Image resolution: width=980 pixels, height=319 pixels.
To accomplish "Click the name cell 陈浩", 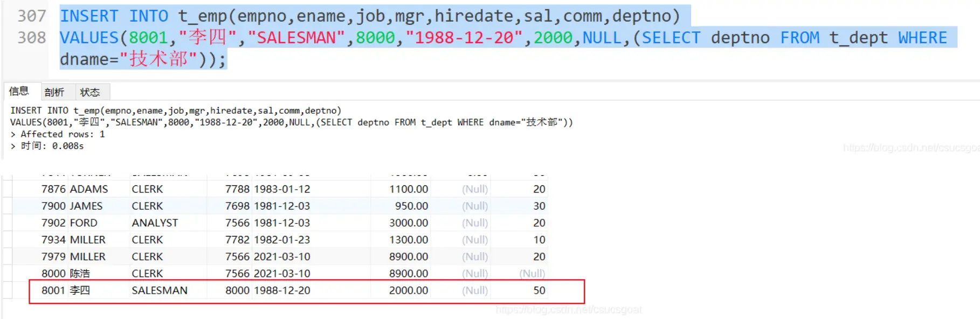I will pos(80,274).
